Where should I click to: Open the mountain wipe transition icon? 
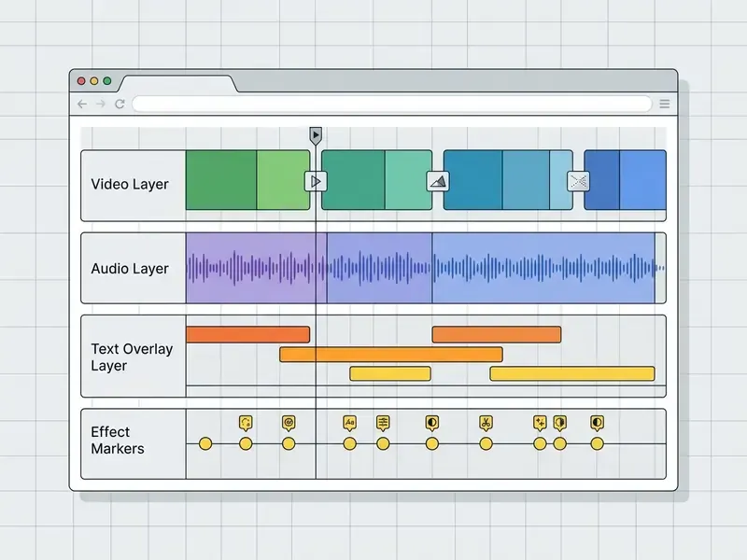click(x=437, y=181)
